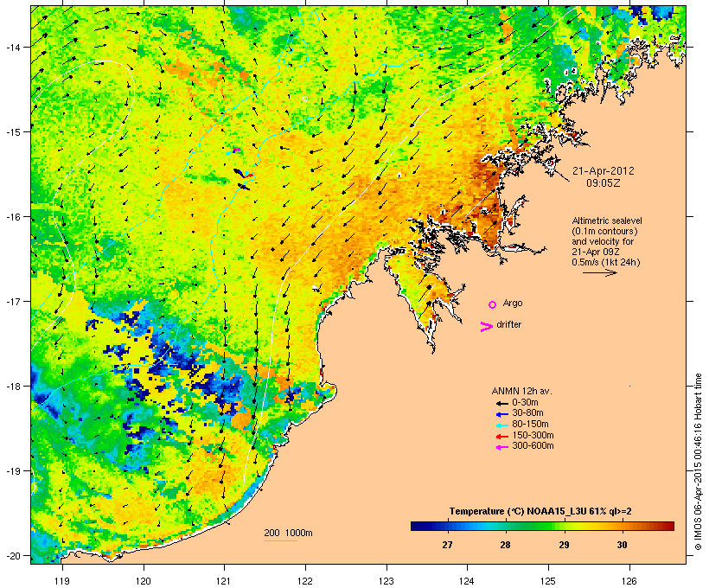Click the magenta Argo circle symbol in the legend
709x588 pixels.
point(493,304)
